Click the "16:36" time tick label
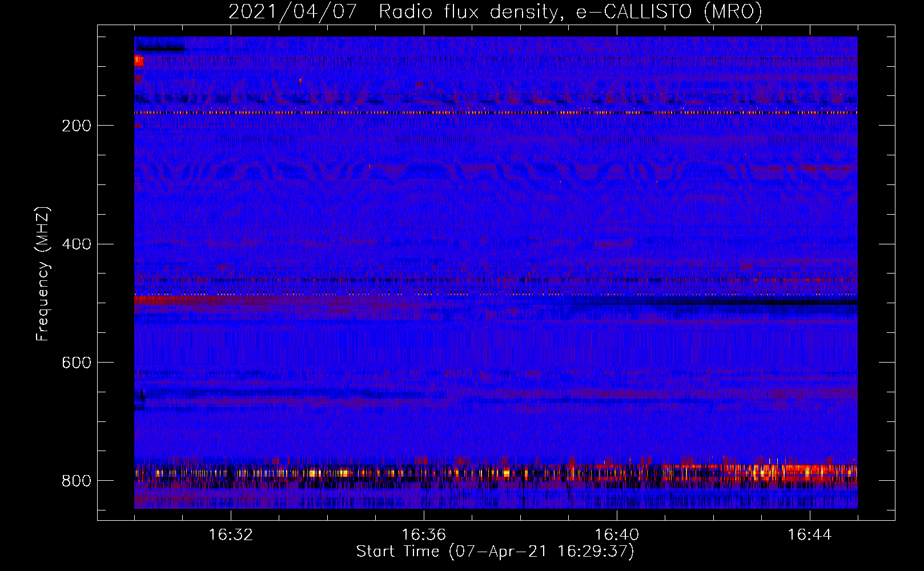 [424, 535]
